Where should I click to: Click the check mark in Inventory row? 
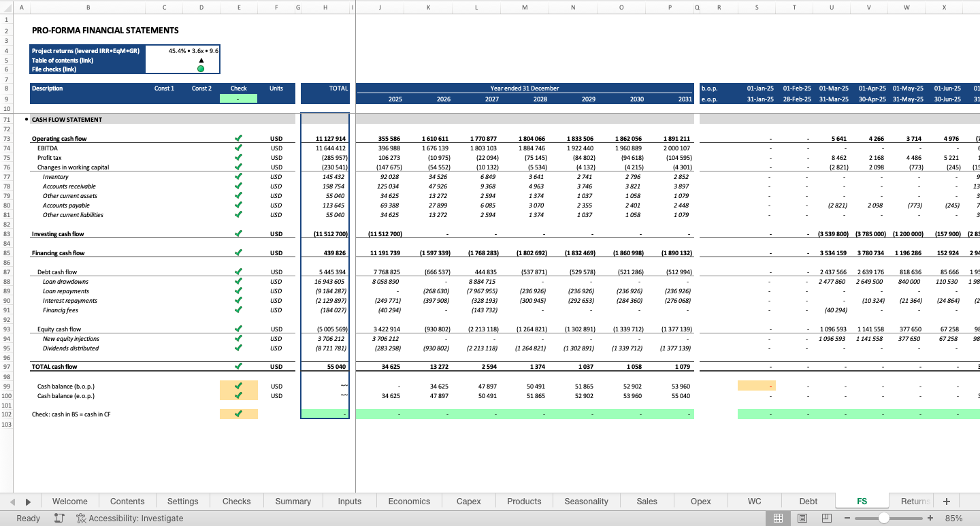[238, 176]
